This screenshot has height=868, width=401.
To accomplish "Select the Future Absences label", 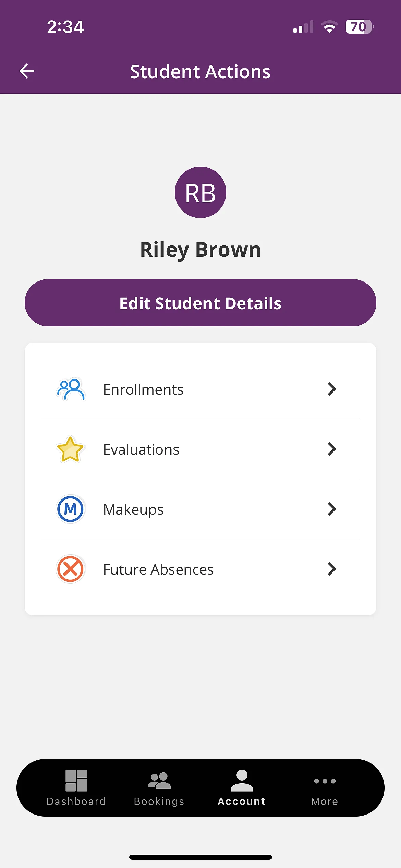I will coord(158,569).
